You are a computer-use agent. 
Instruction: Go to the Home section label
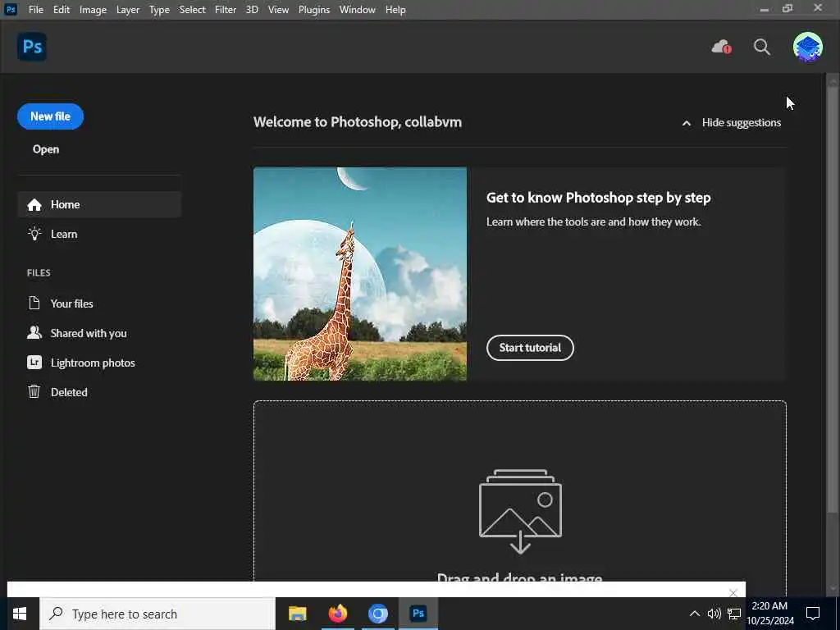point(66,204)
